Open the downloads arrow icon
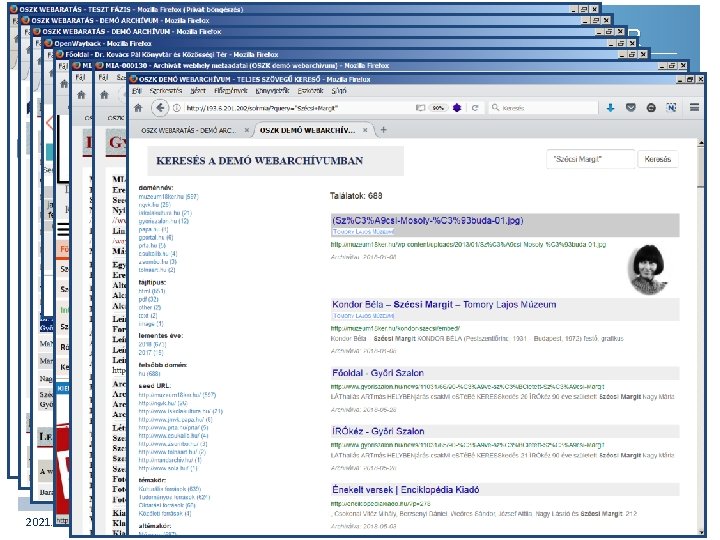The image size is (720, 540). click(x=610, y=108)
